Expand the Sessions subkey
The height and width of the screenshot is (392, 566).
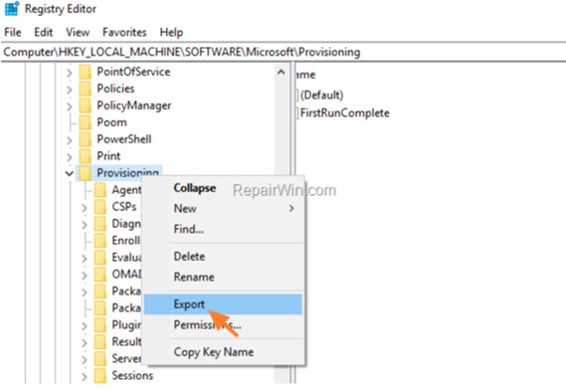[85, 377]
